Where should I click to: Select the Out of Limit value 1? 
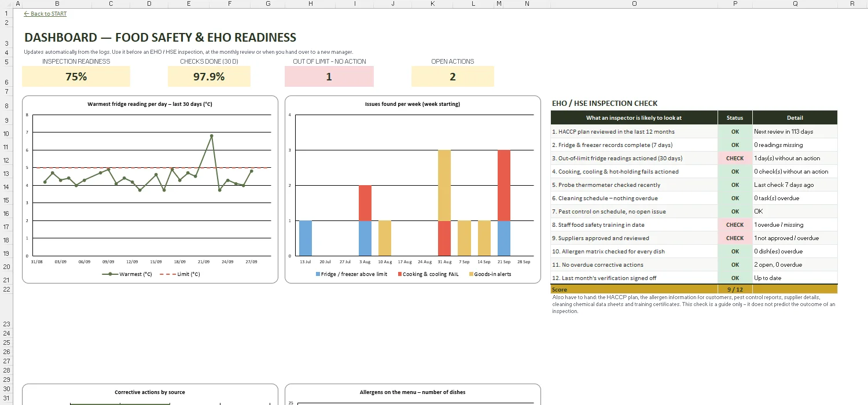pyautogui.click(x=329, y=76)
